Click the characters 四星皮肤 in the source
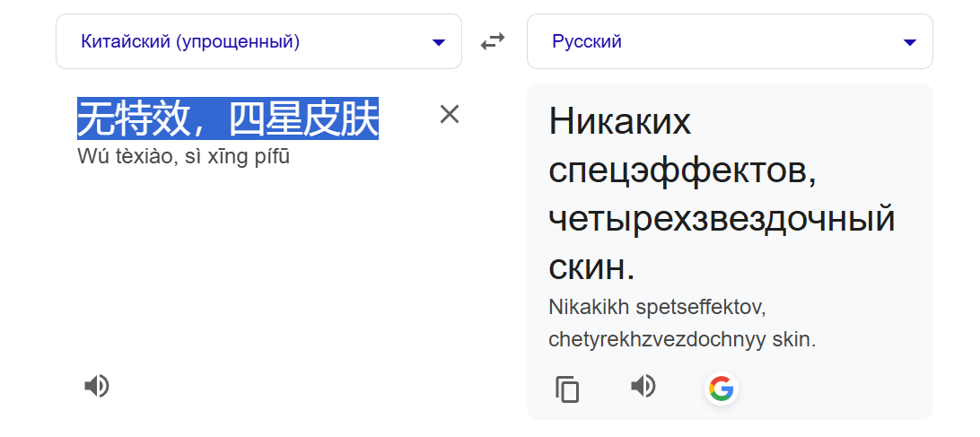This screenshot has width=980, height=437. [x=303, y=118]
